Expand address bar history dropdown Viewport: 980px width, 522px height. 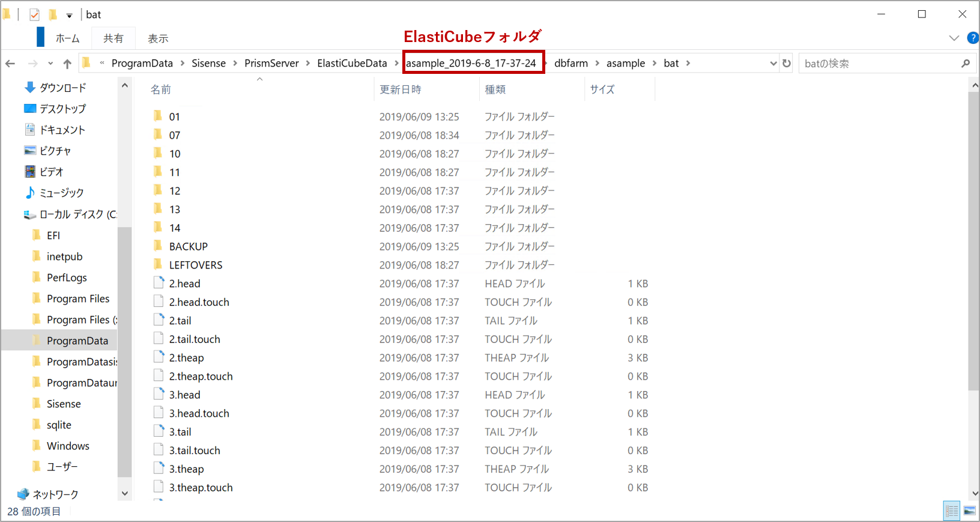(773, 63)
